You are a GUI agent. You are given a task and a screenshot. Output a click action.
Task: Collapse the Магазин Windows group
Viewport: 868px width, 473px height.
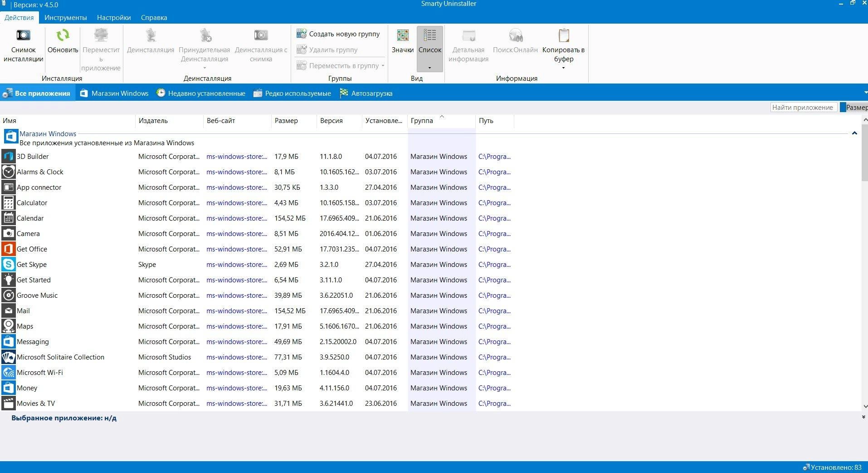854,133
